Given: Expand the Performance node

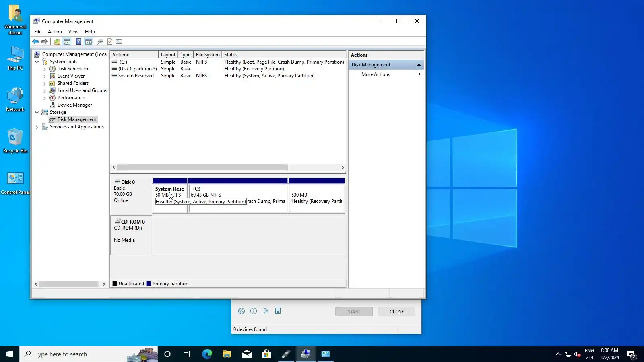Looking at the screenshot, I should tap(45, 98).
